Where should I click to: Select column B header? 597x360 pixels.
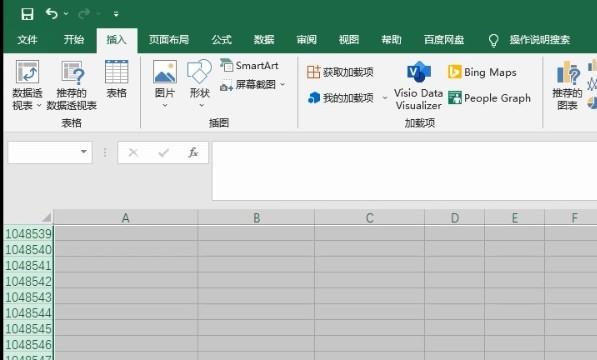pyautogui.click(x=256, y=218)
